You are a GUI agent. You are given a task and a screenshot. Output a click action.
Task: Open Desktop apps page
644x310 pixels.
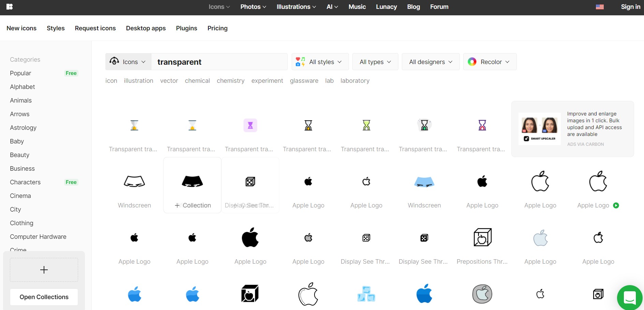point(146,28)
